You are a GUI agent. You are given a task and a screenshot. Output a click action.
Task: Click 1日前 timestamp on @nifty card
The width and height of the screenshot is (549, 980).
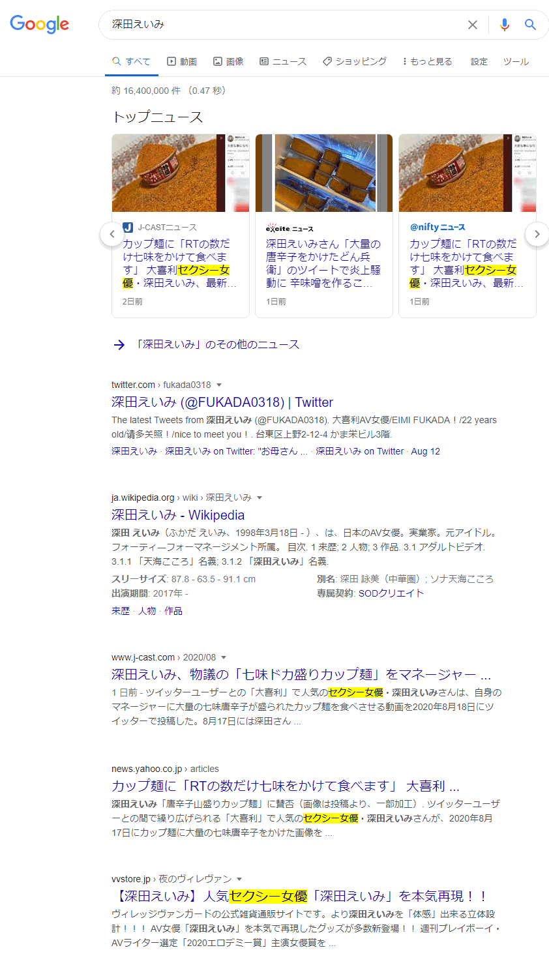pyautogui.click(x=419, y=302)
